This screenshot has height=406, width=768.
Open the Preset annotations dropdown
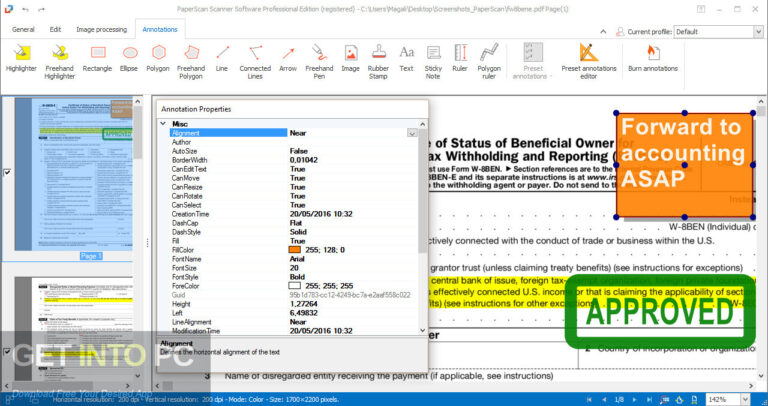coord(533,62)
